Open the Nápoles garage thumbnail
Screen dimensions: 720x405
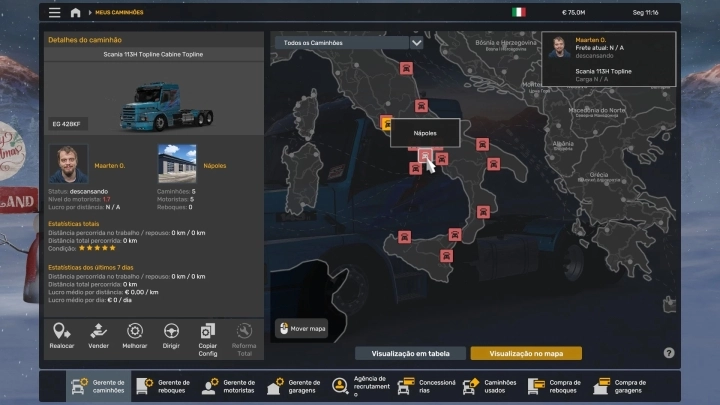(x=177, y=164)
